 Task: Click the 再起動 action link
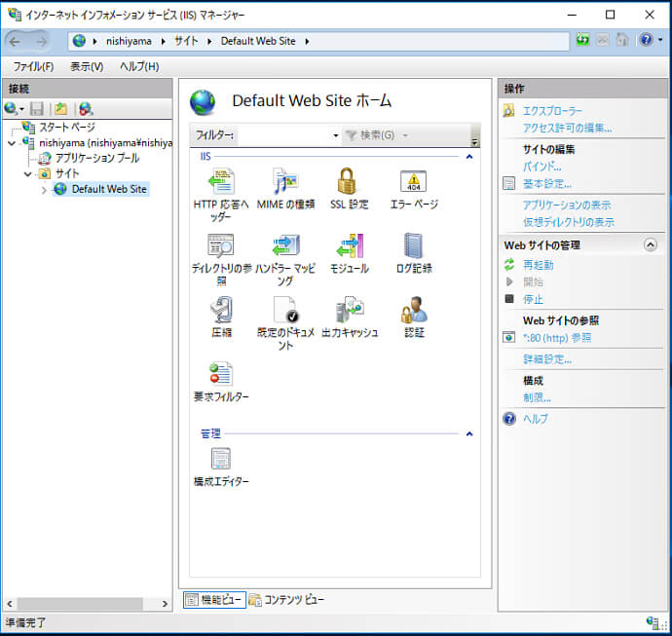[x=539, y=265]
